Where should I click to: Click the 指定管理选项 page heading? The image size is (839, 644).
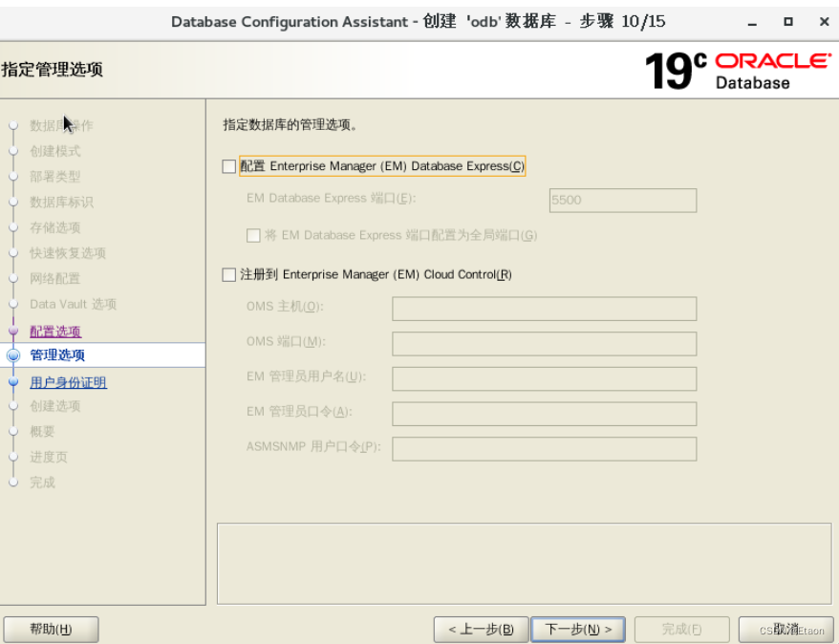point(52,70)
